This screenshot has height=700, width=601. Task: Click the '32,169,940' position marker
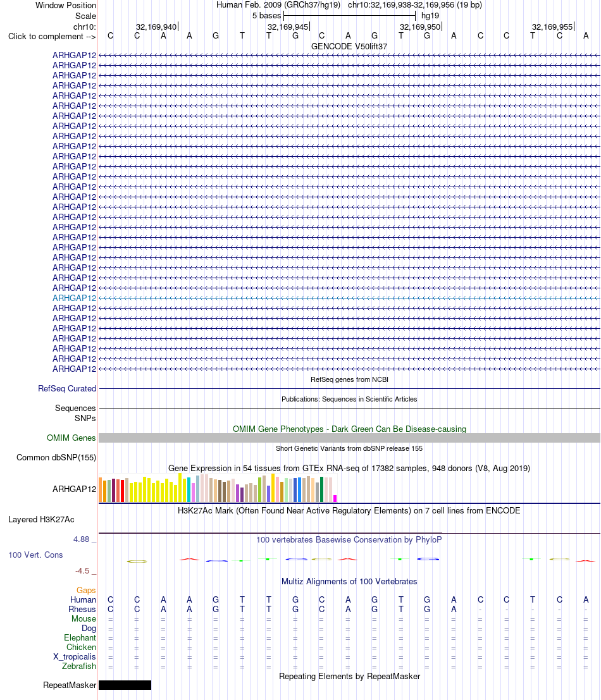(x=156, y=27)
